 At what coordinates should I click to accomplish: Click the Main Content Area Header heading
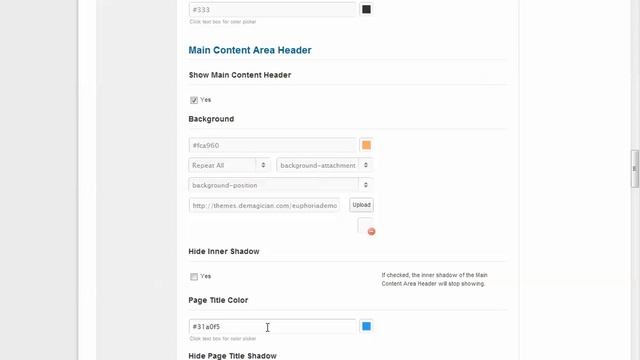250,50
